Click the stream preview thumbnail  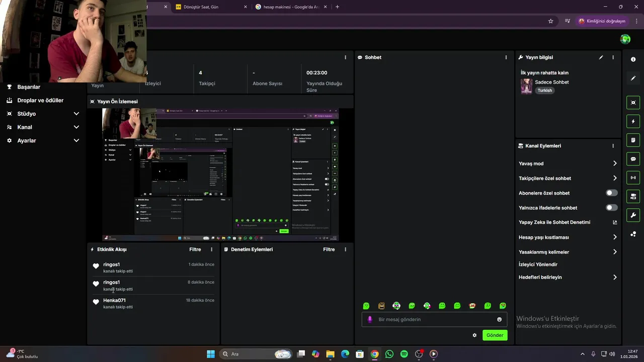220,174
